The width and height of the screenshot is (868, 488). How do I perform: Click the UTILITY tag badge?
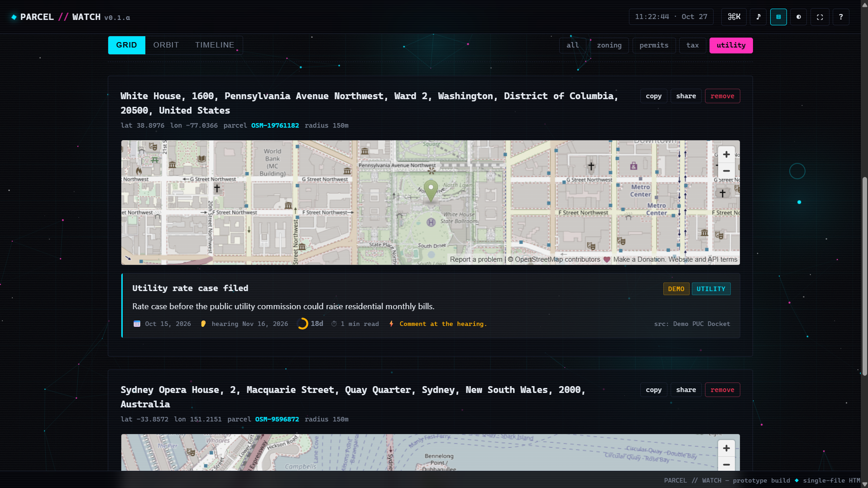tap(711, 289)
